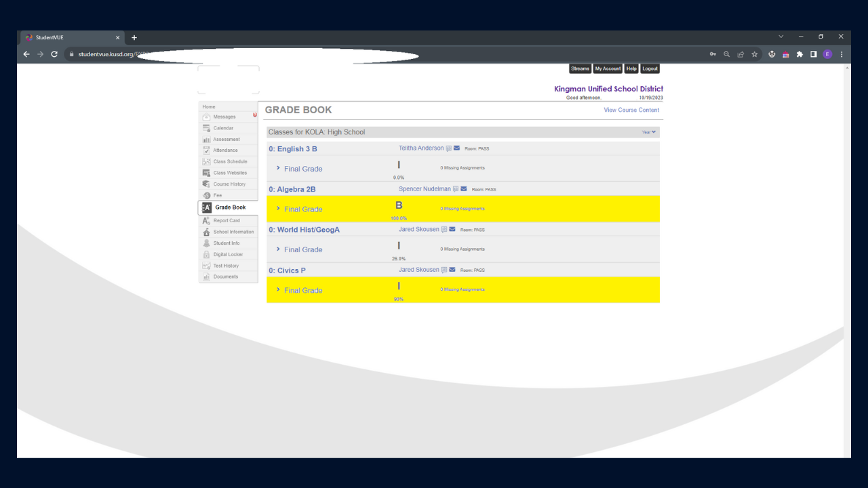Open Messages icon in the sidebar

pyautogui.click(x=207, y=117)
